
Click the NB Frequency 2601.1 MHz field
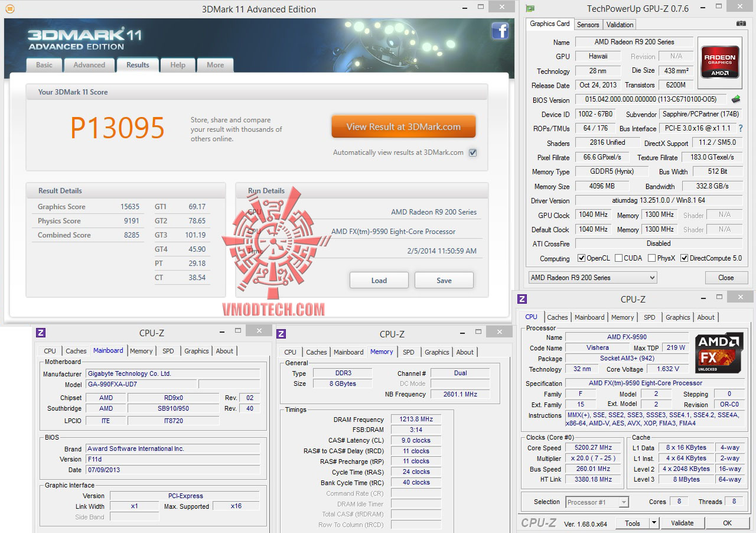coord(460,394)
